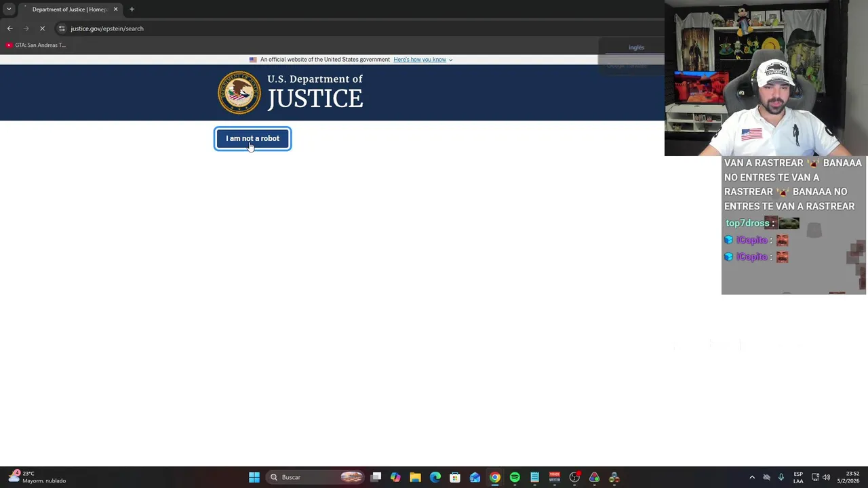Switch to Google Chrome in the taskbar
Viewport: 868px width, 488px height.
(495, 477)
